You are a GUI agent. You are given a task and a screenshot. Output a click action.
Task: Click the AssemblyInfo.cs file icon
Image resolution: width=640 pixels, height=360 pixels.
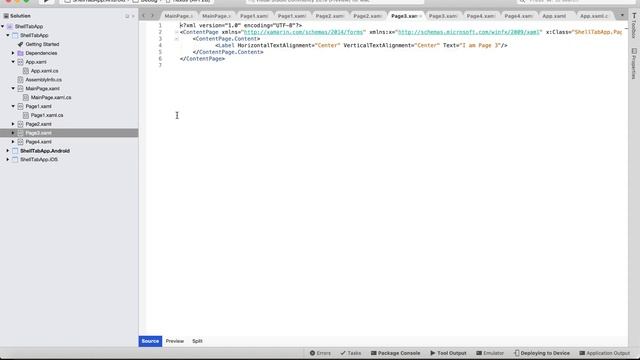[x=20, y=80]
